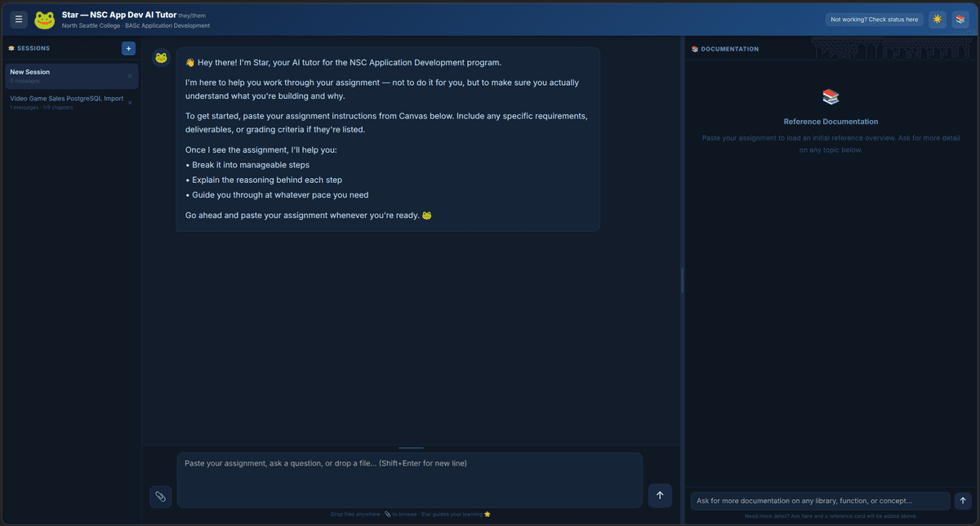The image size is (980, 526).
Task: Submit the documentation query arrow button
Action: pyautogui.click(x=962, y=500)
